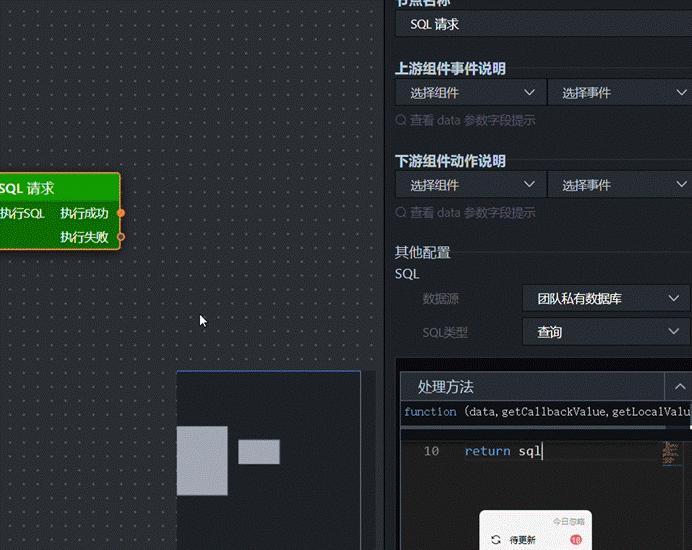Viewport: 692px width, 550px height.
Task: Click the large rectangle in canvas overview minimap
Action: click(x=202, y=460)
